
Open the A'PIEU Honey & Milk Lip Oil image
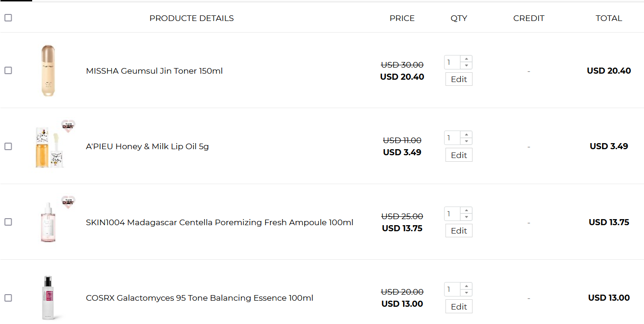[x=49, y=147]
